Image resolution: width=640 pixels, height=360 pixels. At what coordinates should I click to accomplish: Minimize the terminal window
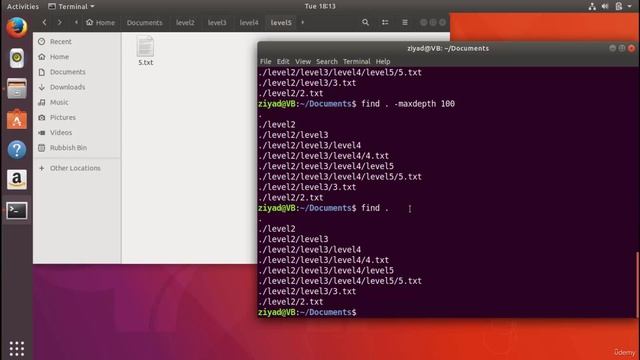tap(612, 48)
